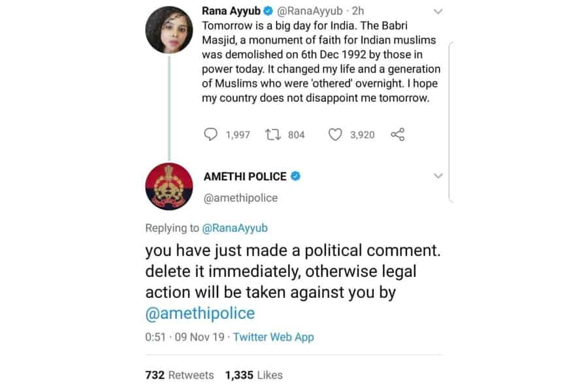Open Amethi Police profile avatar
588x392 pixels.
169,186
